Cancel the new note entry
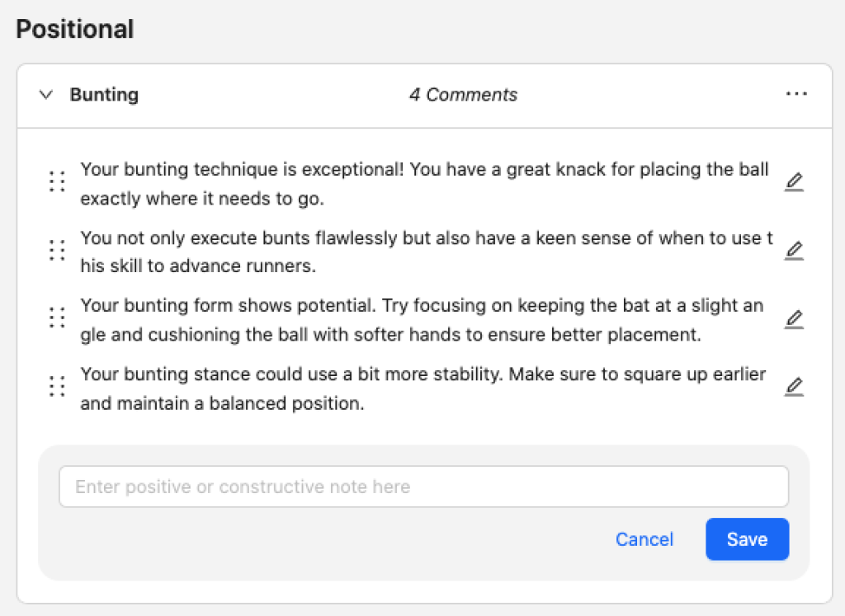 pyautogui.click(x=644, y=539)
